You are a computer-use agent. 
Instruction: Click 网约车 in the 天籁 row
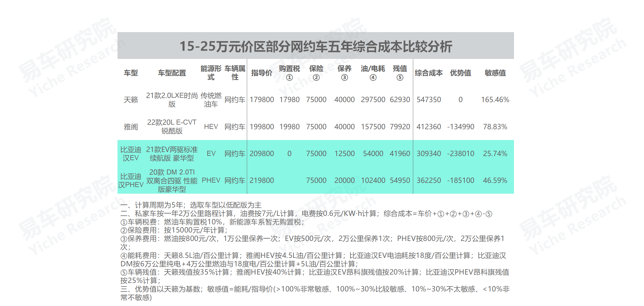pyautogui.click(x=235, y=100)
